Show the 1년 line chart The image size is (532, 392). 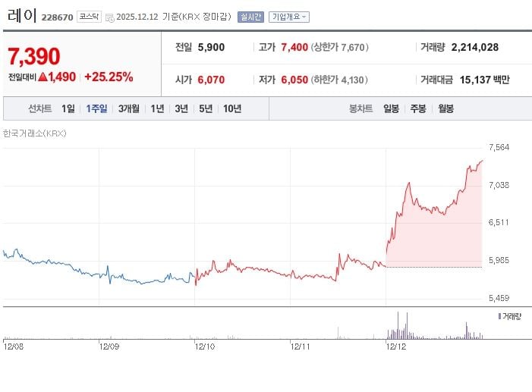[157, 108]
